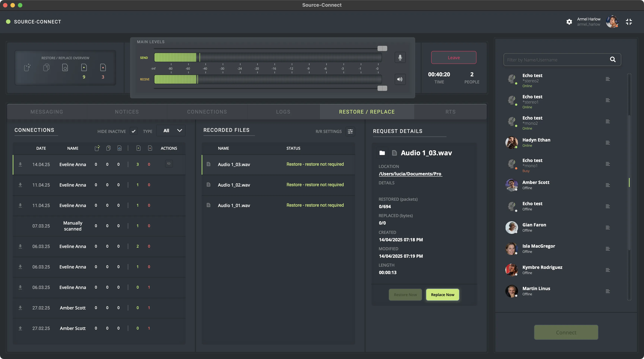The width and height of the screenshot is (644, 359).
Task: Select the Restore / Replace tab
Action: [367, 112]
